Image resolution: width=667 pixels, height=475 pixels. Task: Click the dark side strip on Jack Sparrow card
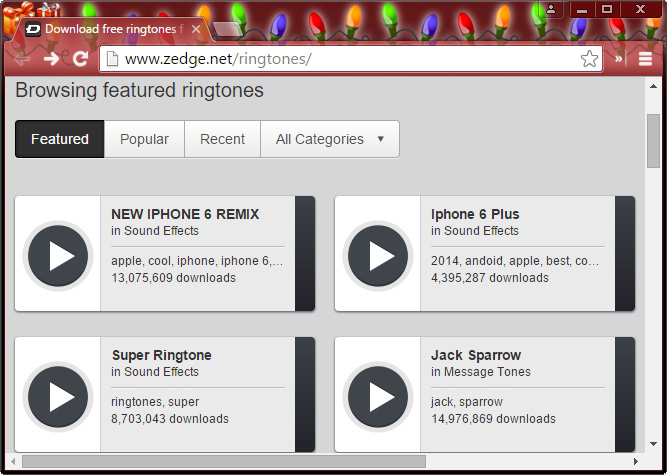pos(625,394)
